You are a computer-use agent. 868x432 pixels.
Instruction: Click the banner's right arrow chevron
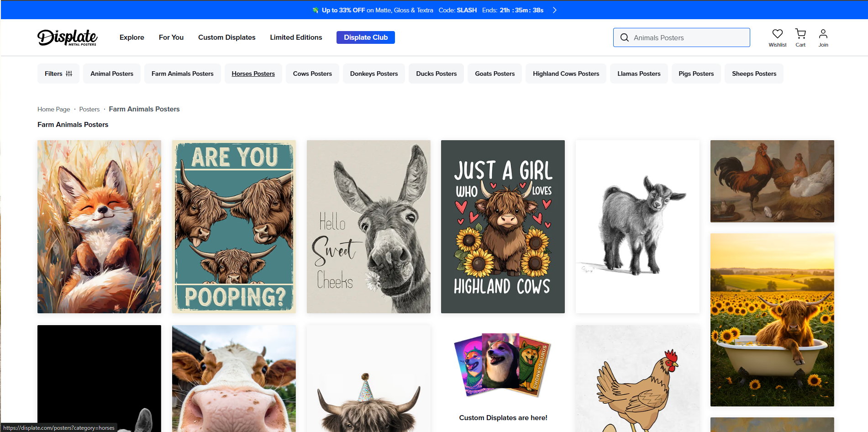554,10
